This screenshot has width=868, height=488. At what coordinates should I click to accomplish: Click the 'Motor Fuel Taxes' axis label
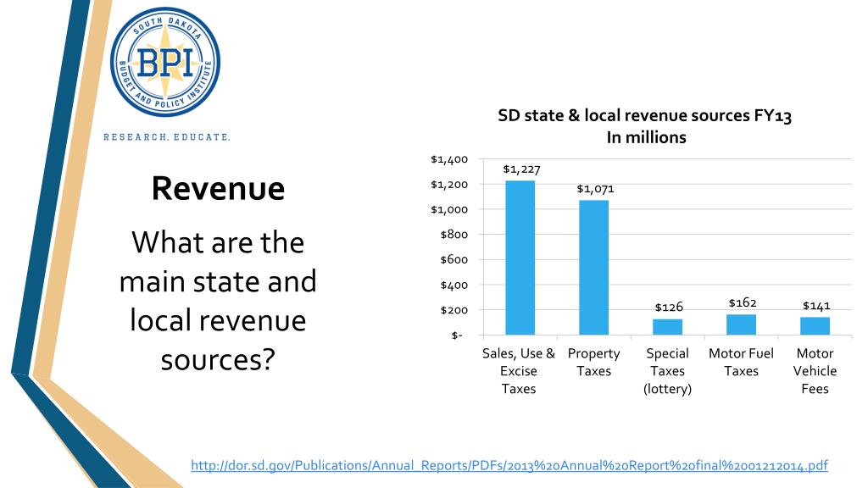click(x=741, y=362)
